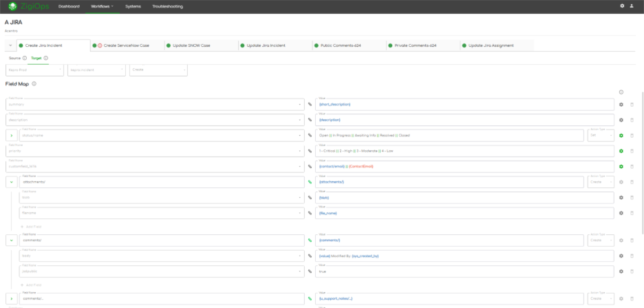Screen dimensions: 644x308
Task: Open the user profile icon
Action: (632, 6)
